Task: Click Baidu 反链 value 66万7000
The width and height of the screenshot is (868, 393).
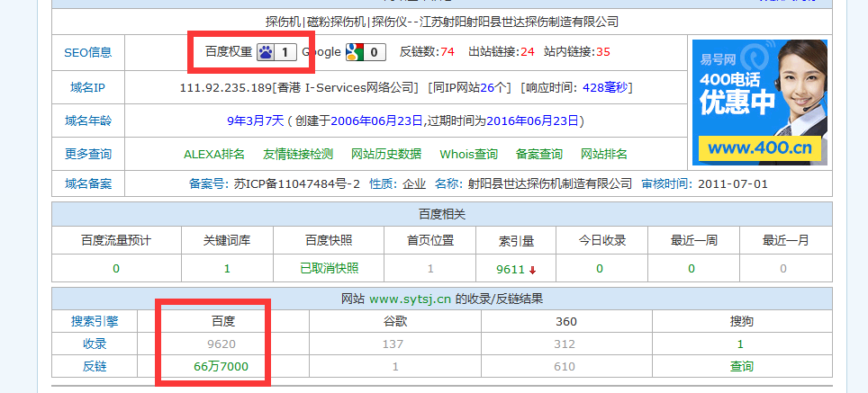Action: (221, 366)
